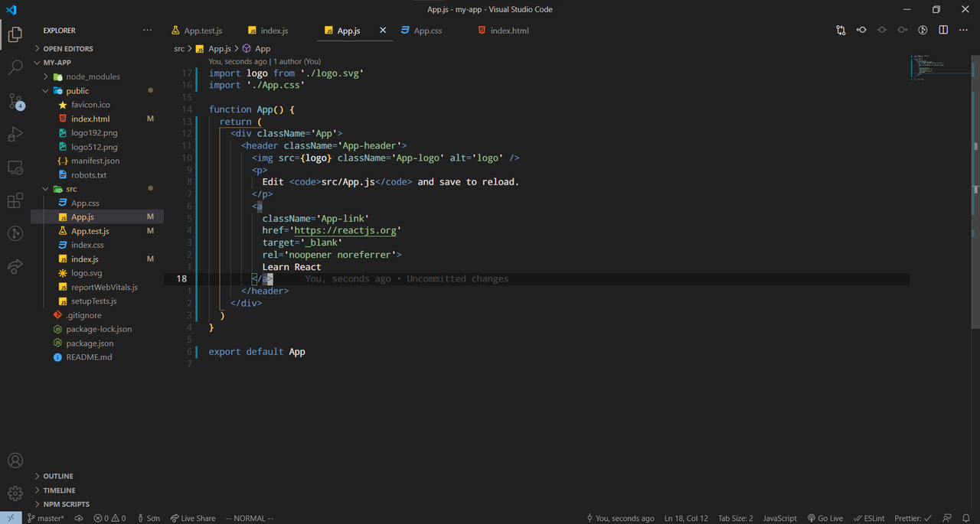This screenshot has width=980, height=524.
Task: Click the src breadcrumb segment
Action: [179, 48]
